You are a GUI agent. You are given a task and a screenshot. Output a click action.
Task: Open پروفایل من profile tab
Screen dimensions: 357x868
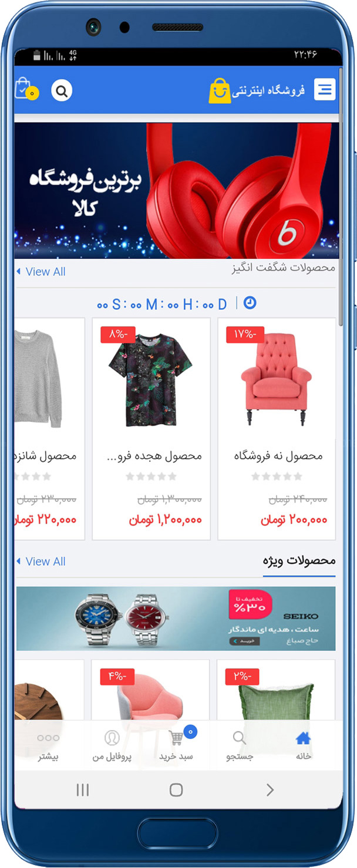coord(112,746)
